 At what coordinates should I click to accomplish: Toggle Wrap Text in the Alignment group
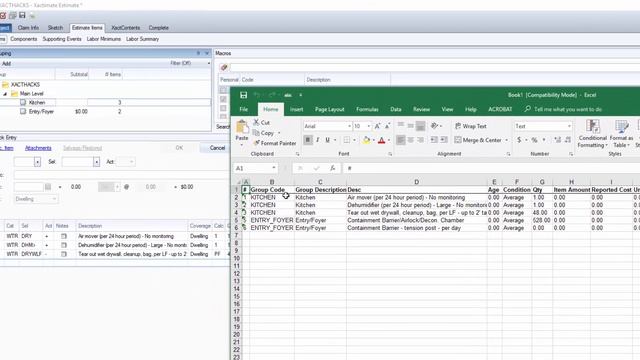pos(471,126)
